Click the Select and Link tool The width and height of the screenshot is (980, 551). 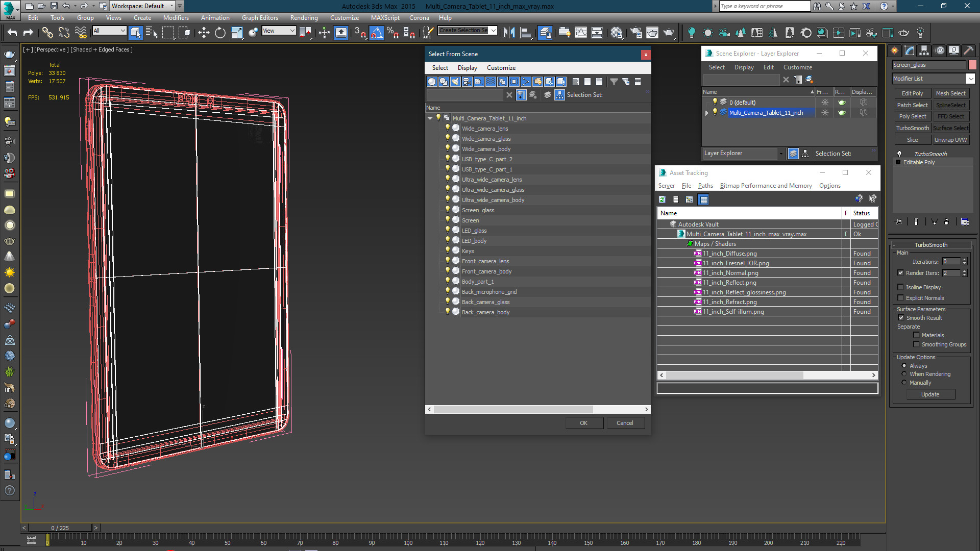(x=47, y=33)
